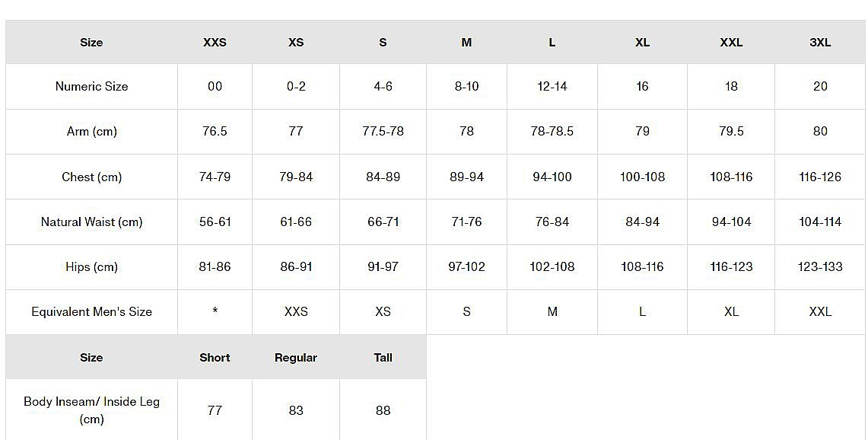Click the 123-133 hips measurement cell
This screenshot has width=868, height=440.
(x=819, y=267)
